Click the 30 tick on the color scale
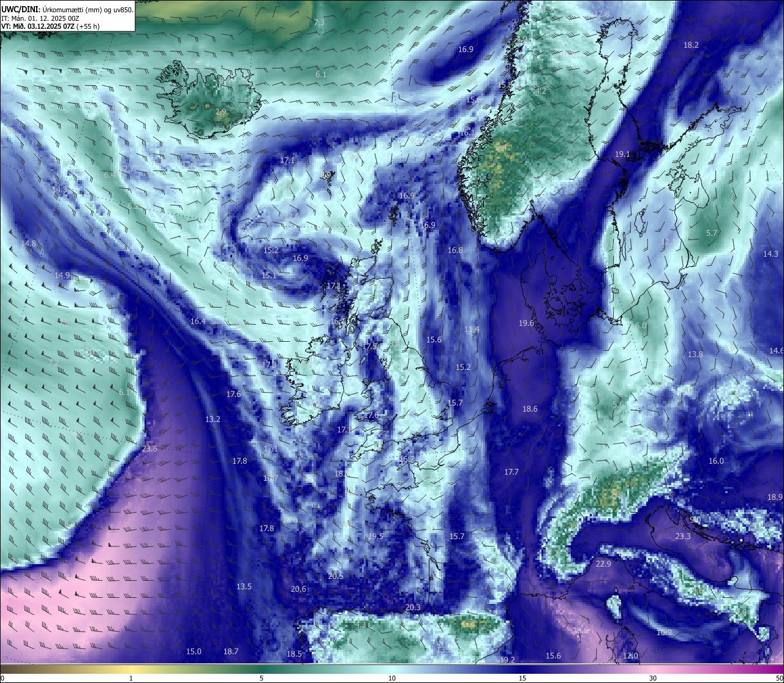784x683 pixels. click(653, 678)
